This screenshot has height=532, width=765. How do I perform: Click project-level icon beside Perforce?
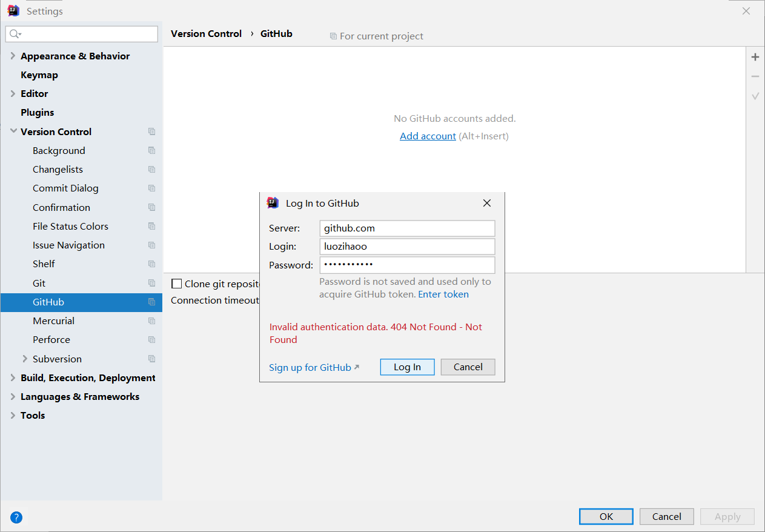151,340
